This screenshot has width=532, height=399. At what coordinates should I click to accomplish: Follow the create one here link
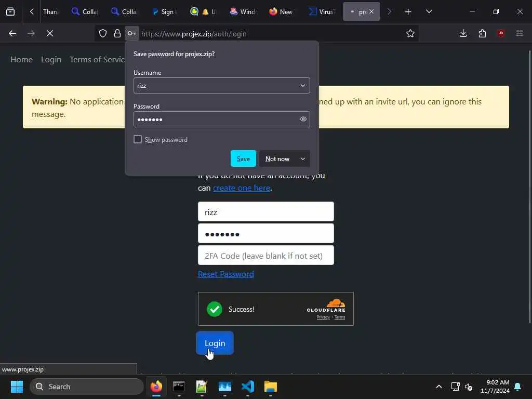click(242, 188)
